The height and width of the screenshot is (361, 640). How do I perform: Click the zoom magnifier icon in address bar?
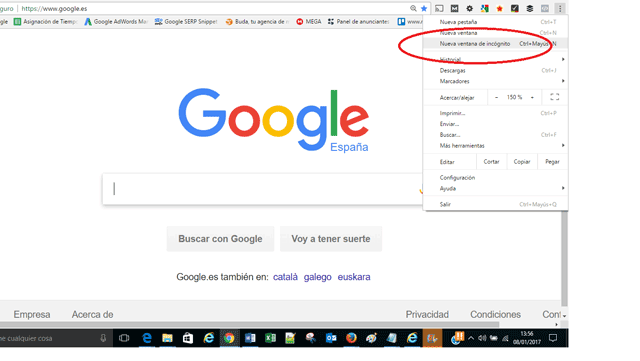[413, 8]
